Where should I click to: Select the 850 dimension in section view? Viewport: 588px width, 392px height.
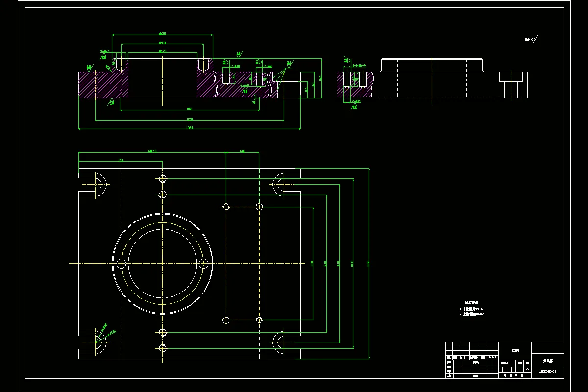click(x=189, y=109)
